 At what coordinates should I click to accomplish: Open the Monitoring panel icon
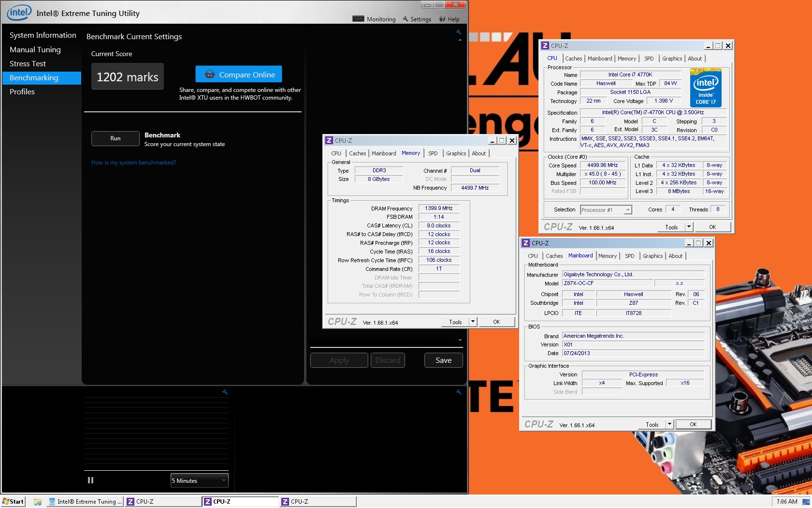click(358, 19)
